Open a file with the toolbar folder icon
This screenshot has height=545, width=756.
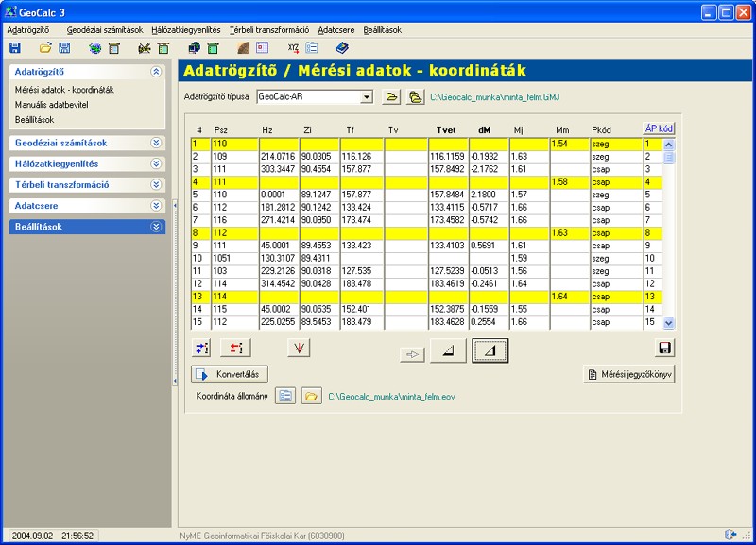click(x=45, y=48)
